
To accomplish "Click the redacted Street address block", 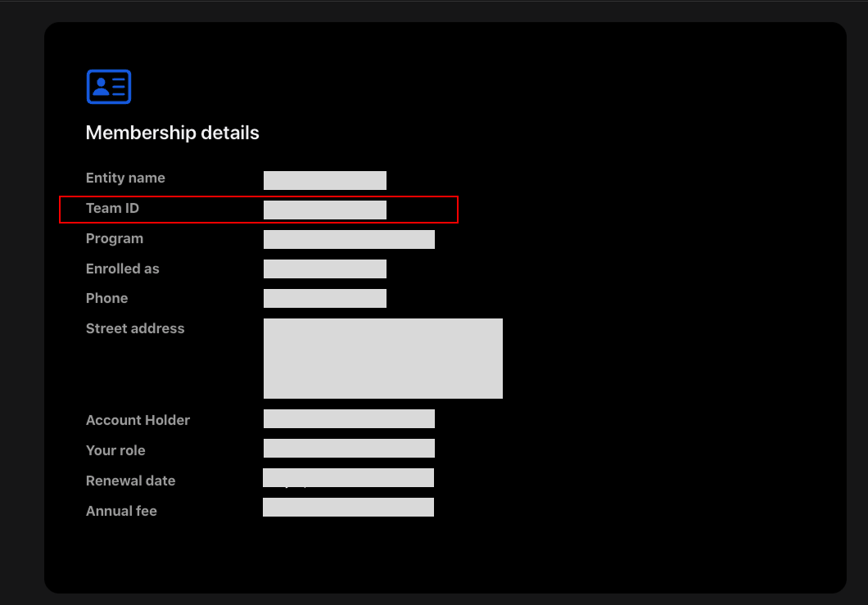I will click(382, 359).
